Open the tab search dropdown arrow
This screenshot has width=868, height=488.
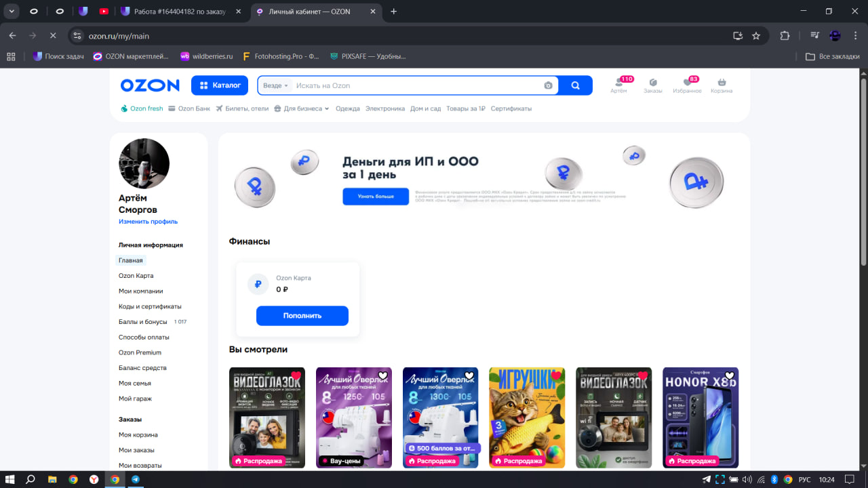12,12
